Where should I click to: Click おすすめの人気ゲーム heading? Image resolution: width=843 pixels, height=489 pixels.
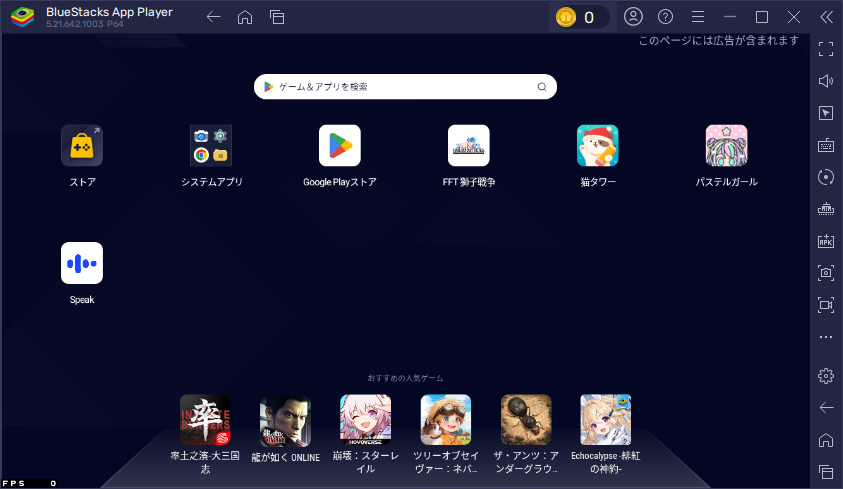pos(405,378)
